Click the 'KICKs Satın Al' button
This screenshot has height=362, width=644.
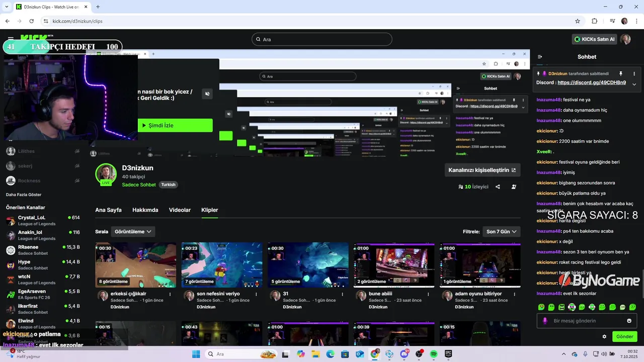pyautogui.click(x=595, y=39)
